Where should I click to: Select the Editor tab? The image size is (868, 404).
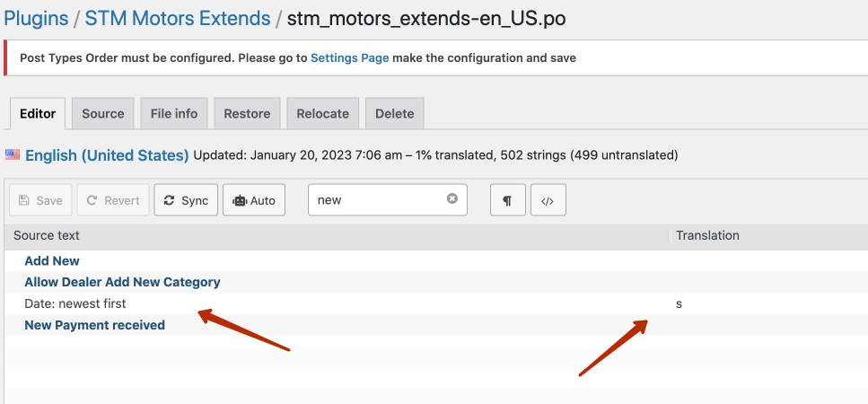pos(38,114)
